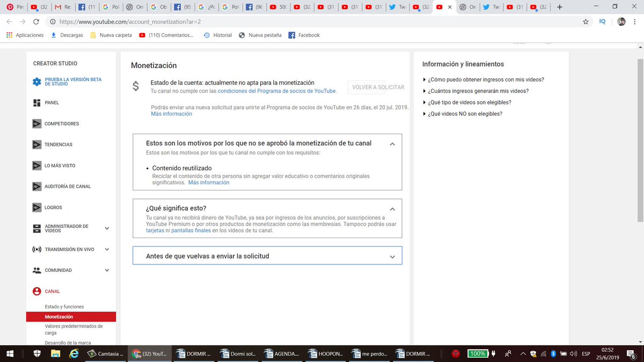The height and width of the screenshot is (362, 644).
Task: Open the Descargas bookmark
Action: (67, 35)
